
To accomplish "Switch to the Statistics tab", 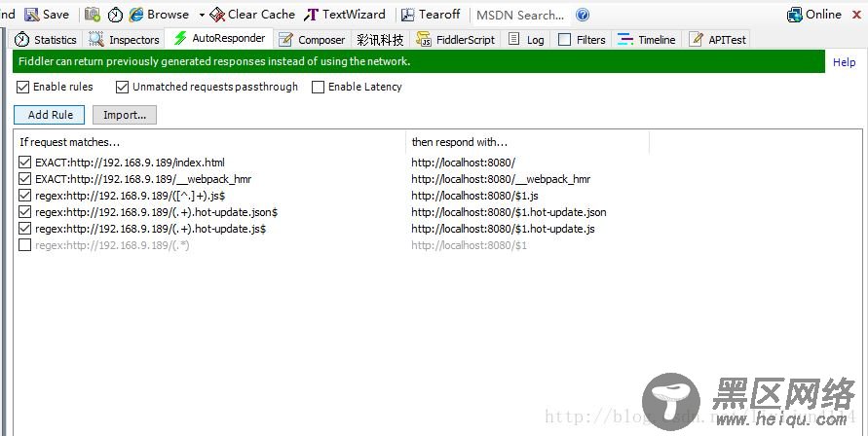I will coord(46,39).
